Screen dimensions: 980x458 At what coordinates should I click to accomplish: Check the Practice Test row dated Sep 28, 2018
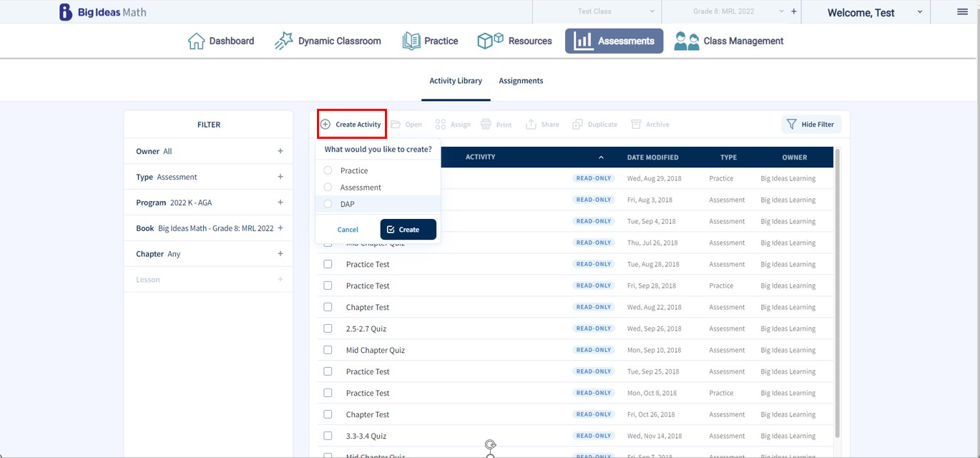tap(328, 286)
